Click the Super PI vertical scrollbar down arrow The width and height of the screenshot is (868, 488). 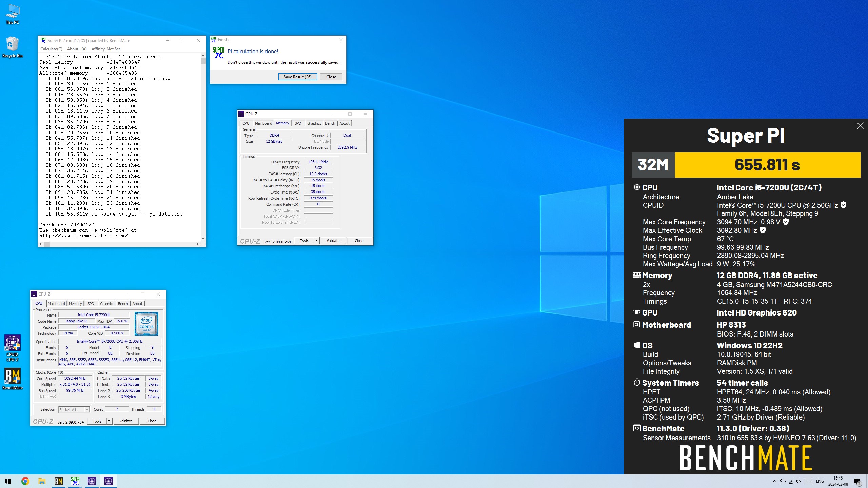tap(203, 239)
